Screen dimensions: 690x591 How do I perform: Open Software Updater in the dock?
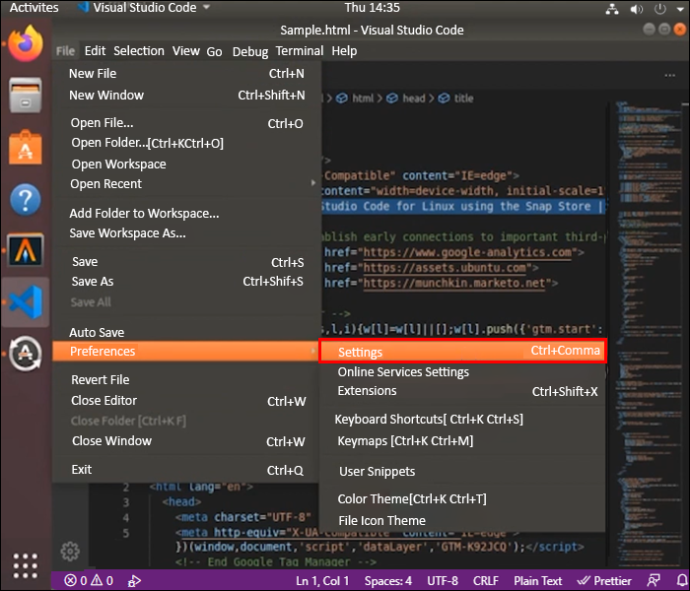26,354
